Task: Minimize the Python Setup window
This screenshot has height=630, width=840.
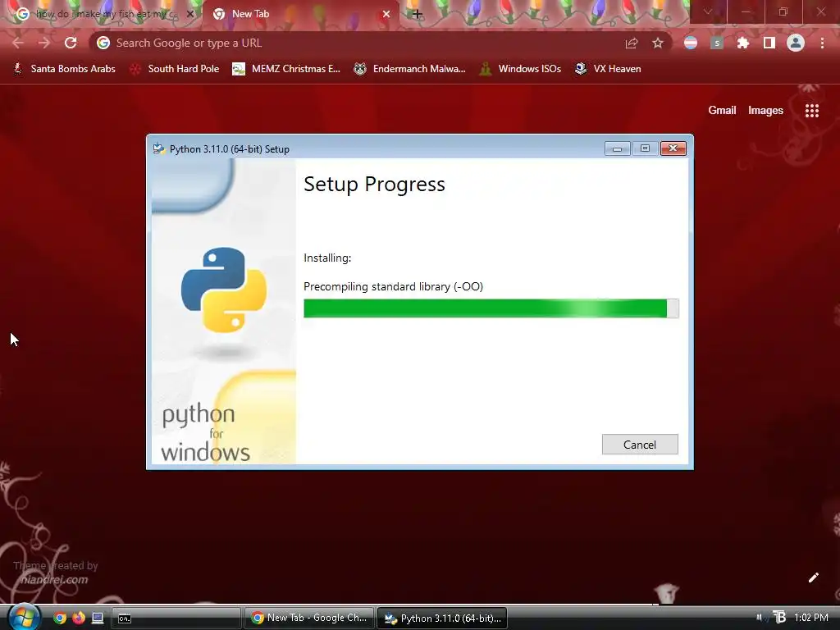Action: tap(617, 148)
